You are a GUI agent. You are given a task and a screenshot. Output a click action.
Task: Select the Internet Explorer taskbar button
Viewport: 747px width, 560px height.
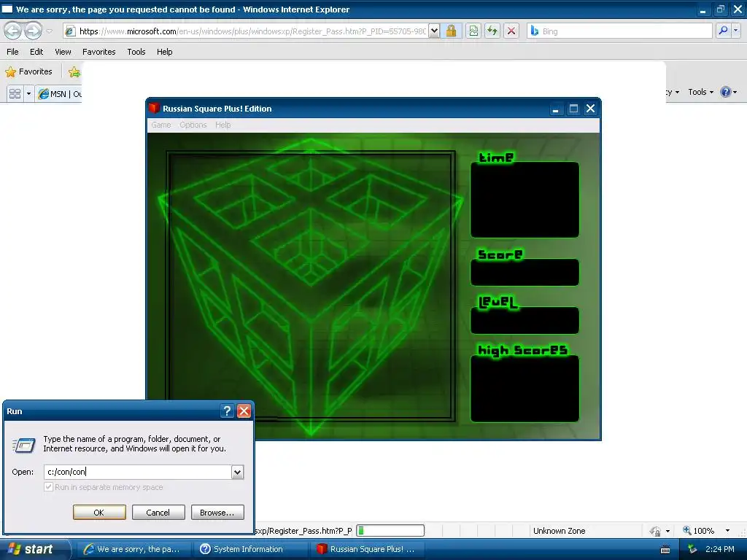tap(133, 549)
